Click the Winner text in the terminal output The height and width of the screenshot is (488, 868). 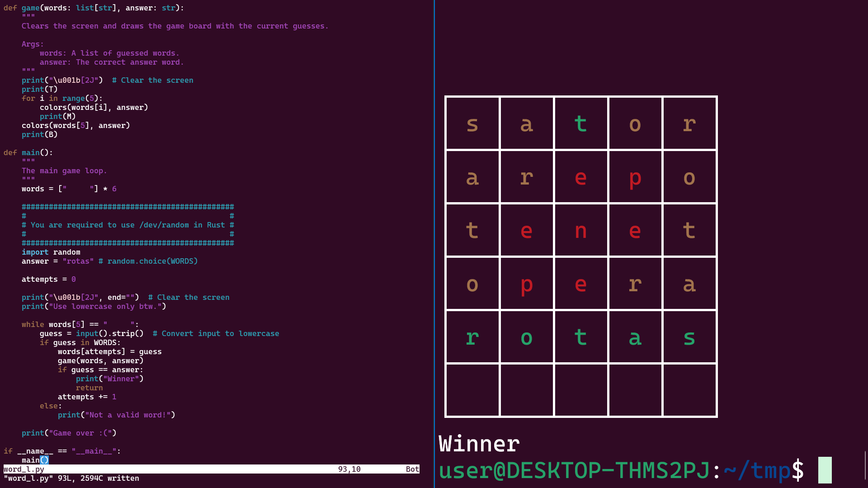click(x=479, y=444)
